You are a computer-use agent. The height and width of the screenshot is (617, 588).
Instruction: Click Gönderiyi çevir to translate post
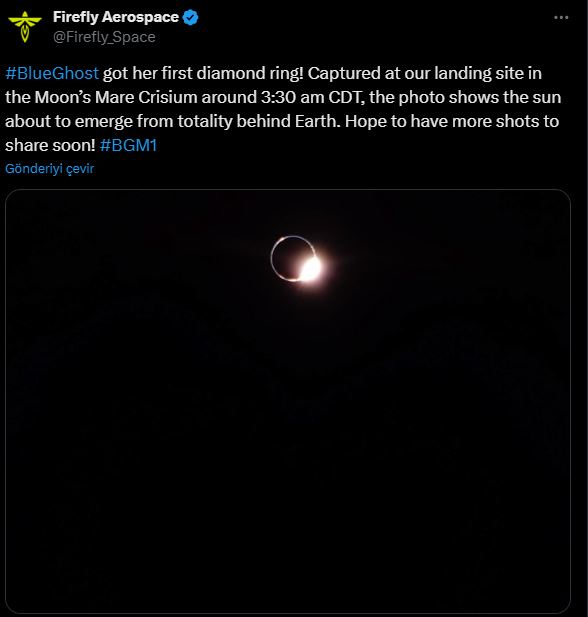[50, 169]
